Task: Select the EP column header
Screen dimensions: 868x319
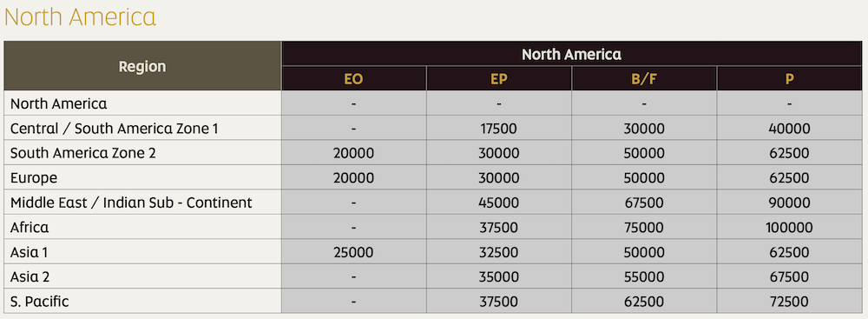Action: coord(499,79)
